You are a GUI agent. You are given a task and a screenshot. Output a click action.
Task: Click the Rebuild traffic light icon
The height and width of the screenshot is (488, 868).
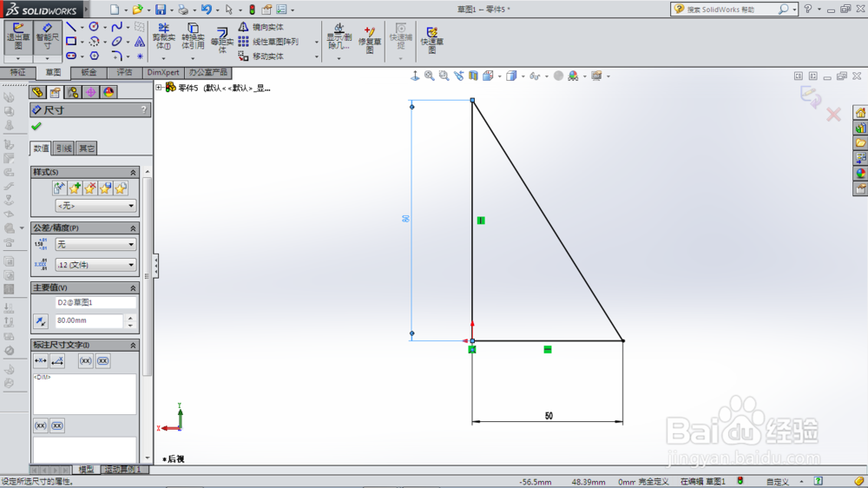click(252, 10)
